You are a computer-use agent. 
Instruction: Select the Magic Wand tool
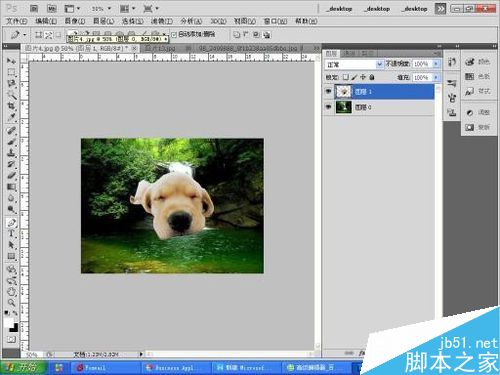[x=11, y=95]
